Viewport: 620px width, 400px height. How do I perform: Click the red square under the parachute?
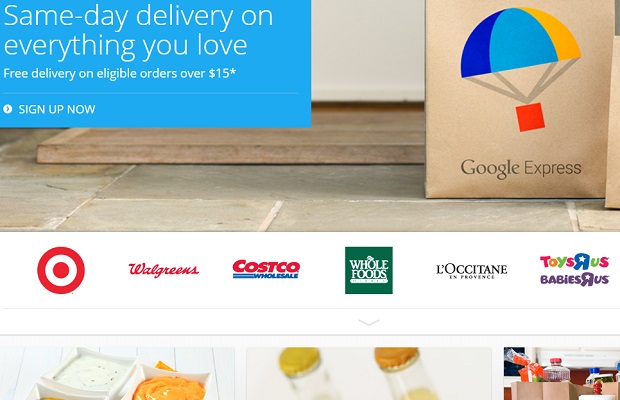pos(530,117)
